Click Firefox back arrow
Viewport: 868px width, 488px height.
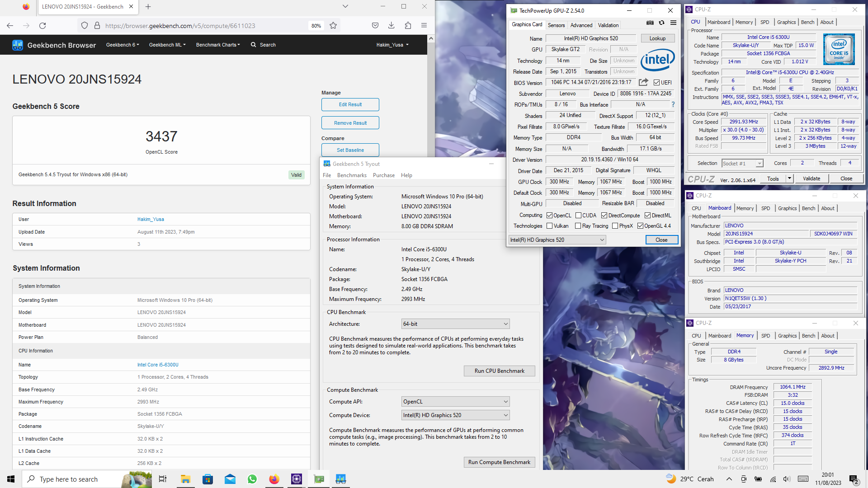pyautogui.click(x=10, y=26)
